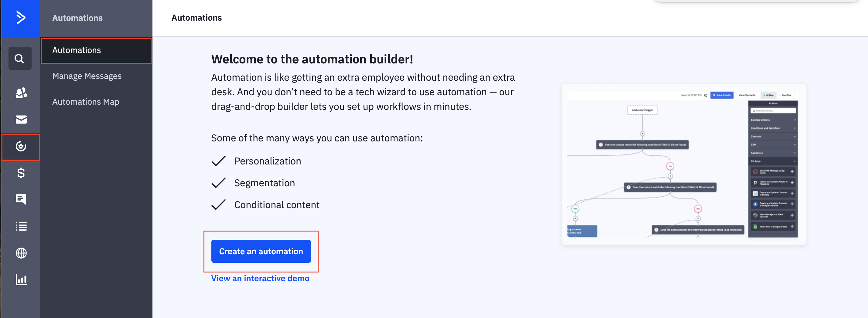The image size is (868, 318).
Task: Open the Manage Messages menu item
Action: [x=87, y=76]
